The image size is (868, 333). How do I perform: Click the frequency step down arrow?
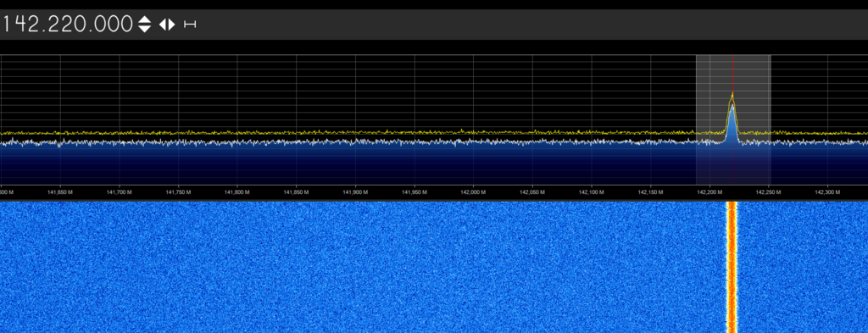point(144,29)
